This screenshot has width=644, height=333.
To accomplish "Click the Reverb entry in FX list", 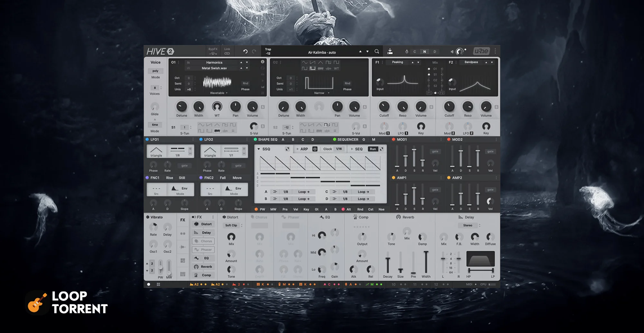I will [x=204, y=267].
